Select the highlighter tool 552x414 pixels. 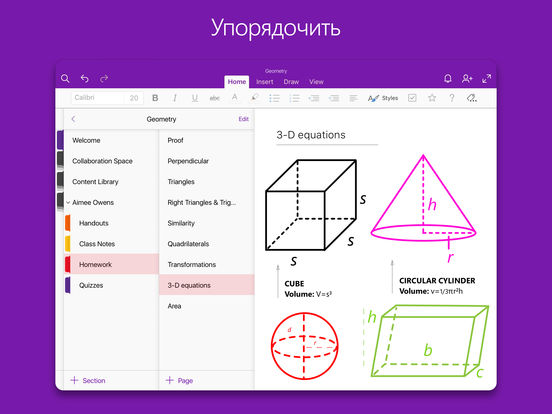tap(255, 98)
